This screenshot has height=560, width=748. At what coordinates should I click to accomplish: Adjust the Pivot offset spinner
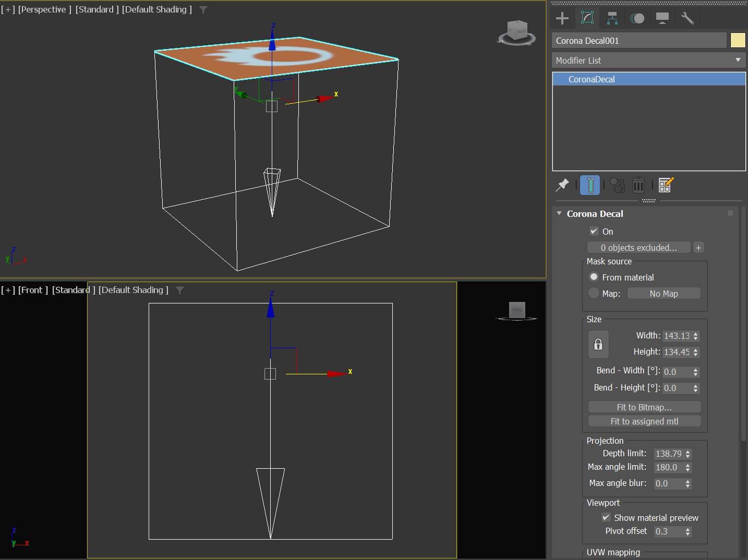pyautogui.click(x=688, y=531)
